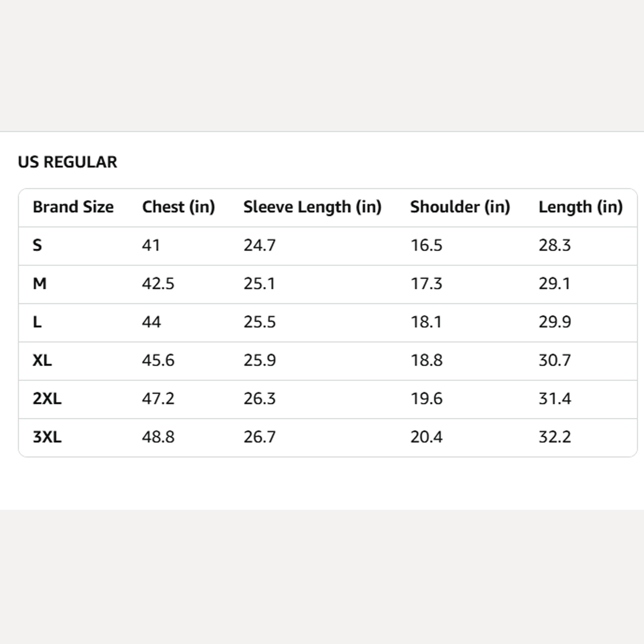Click the US REGULAR heading
The height and width of the screenshot is (644, 644).
(x=68, y=162)
